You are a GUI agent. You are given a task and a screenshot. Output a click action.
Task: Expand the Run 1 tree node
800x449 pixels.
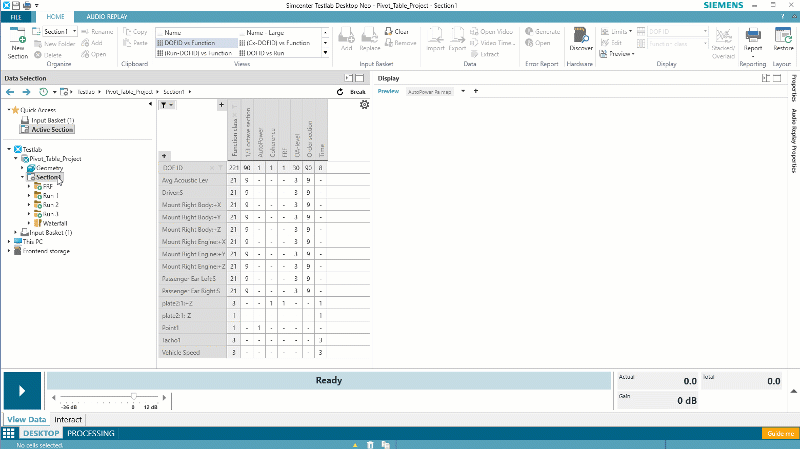point(29,195)
